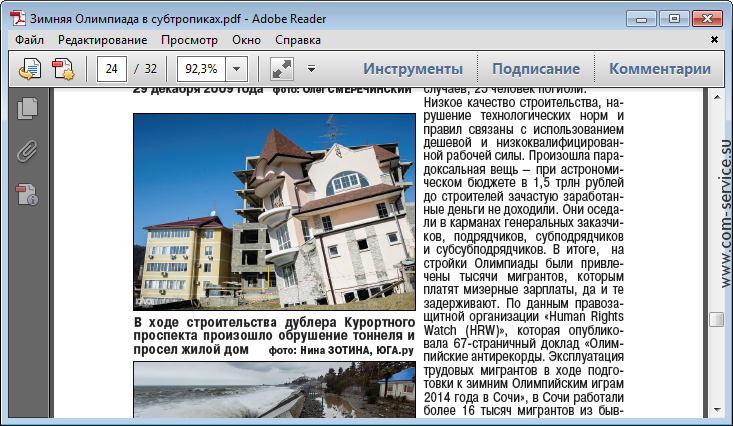This screenshot has width=733, height=426.
Task: Click the scroll up arrow
Action: [717, 97]
